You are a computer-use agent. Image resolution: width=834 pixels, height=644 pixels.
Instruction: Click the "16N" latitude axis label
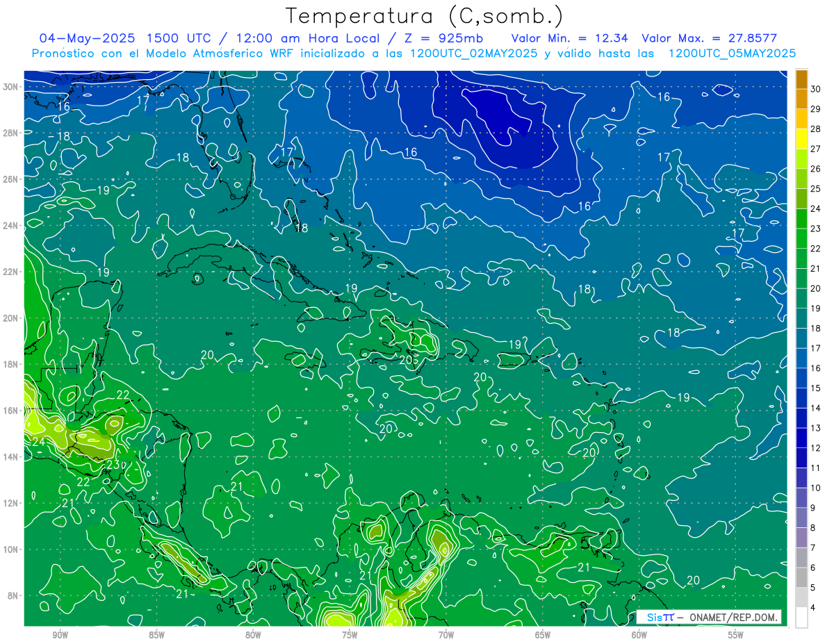tap(11, 411)
